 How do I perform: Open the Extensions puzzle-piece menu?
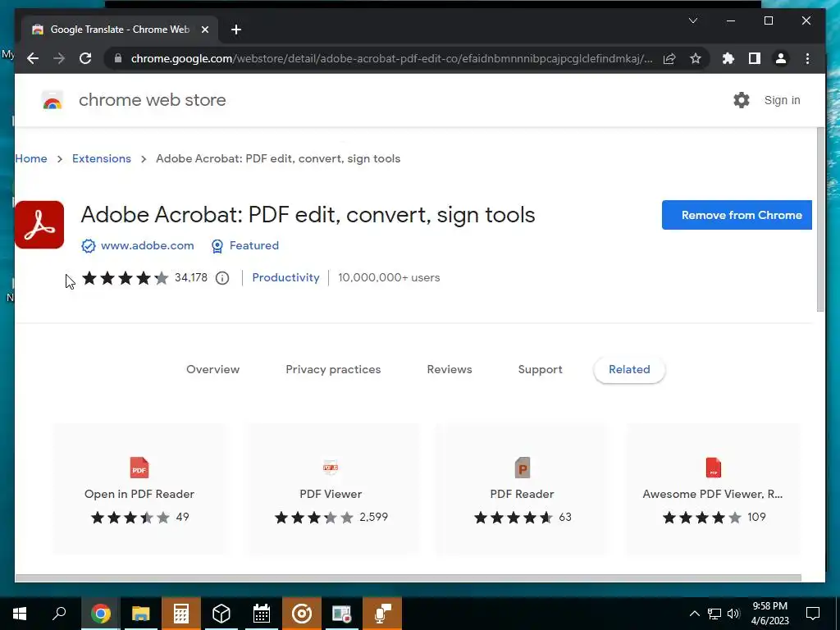point(728,58)
